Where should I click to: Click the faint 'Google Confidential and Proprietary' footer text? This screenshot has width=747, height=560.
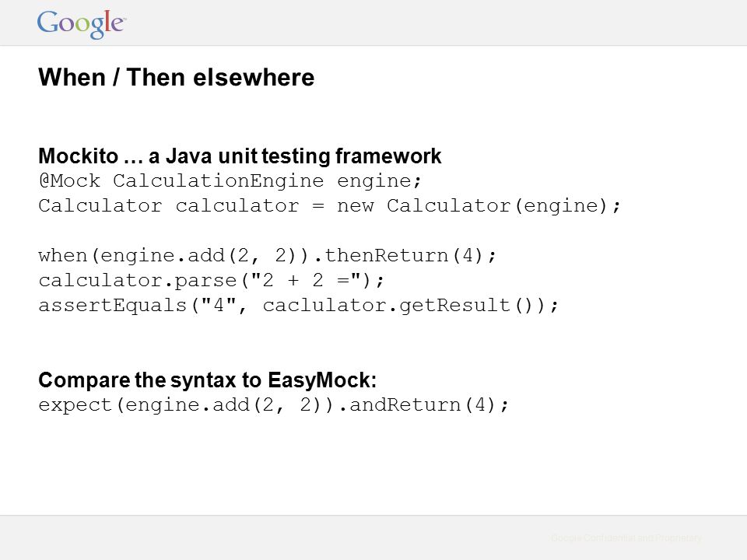point(626,537)
